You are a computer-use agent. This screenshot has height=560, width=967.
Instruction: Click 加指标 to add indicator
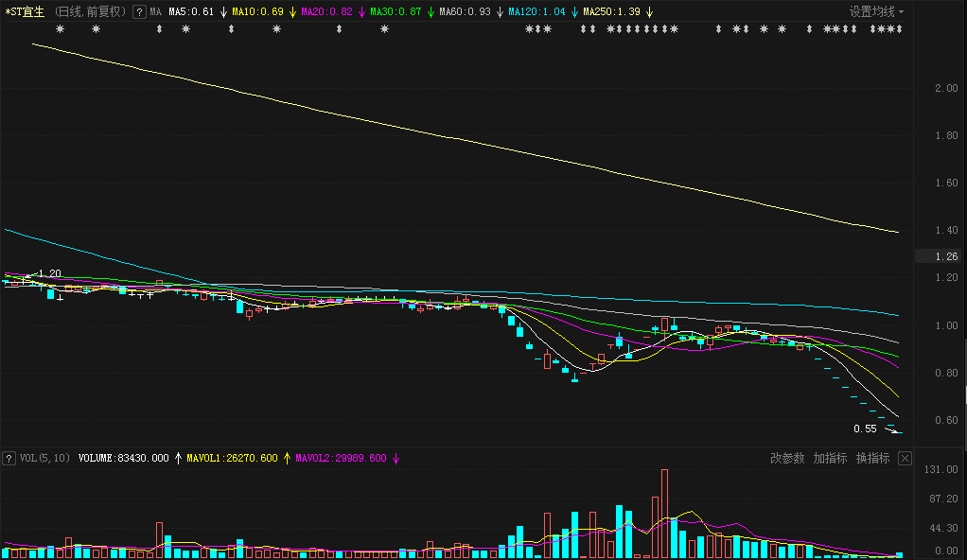point(830,459)
